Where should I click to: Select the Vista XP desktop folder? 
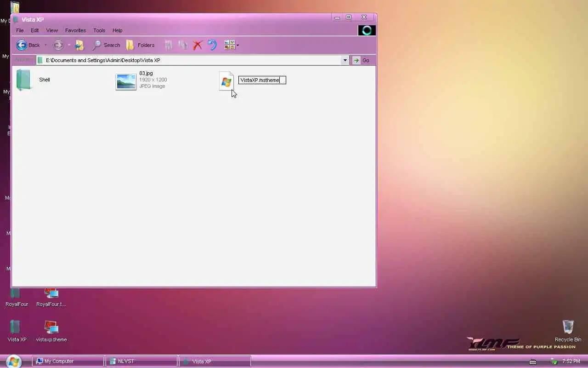pos(17,331)
